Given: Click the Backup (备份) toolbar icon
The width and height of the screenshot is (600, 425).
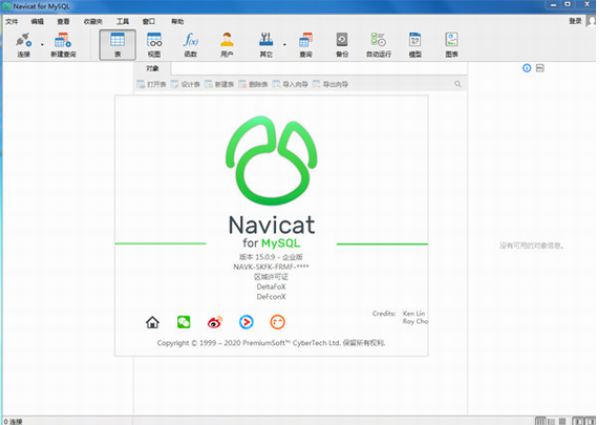Looking at the screenshot, I should pyautogui.click(x=342, y=42).
